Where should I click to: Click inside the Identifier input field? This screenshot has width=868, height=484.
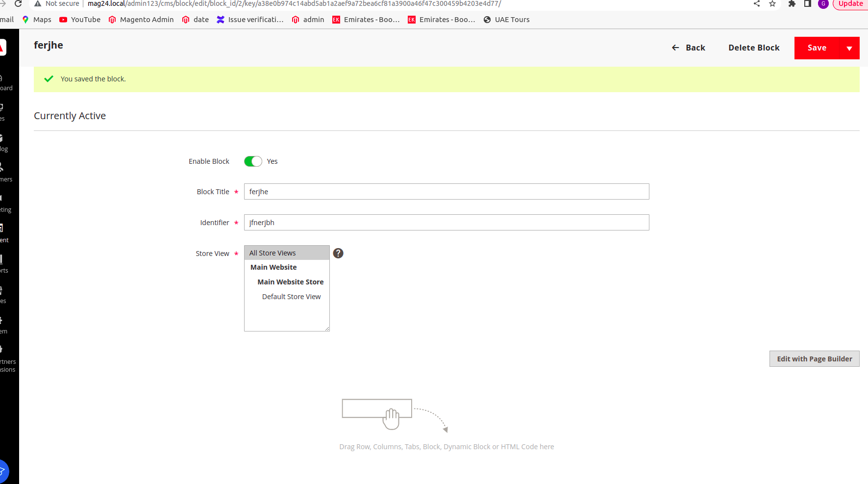[446, 222]
